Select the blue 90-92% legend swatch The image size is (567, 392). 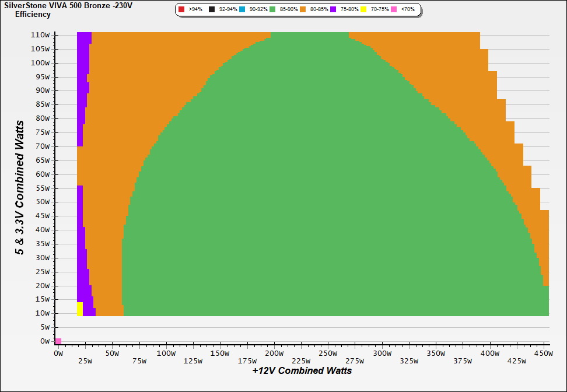tap(242, 10)
